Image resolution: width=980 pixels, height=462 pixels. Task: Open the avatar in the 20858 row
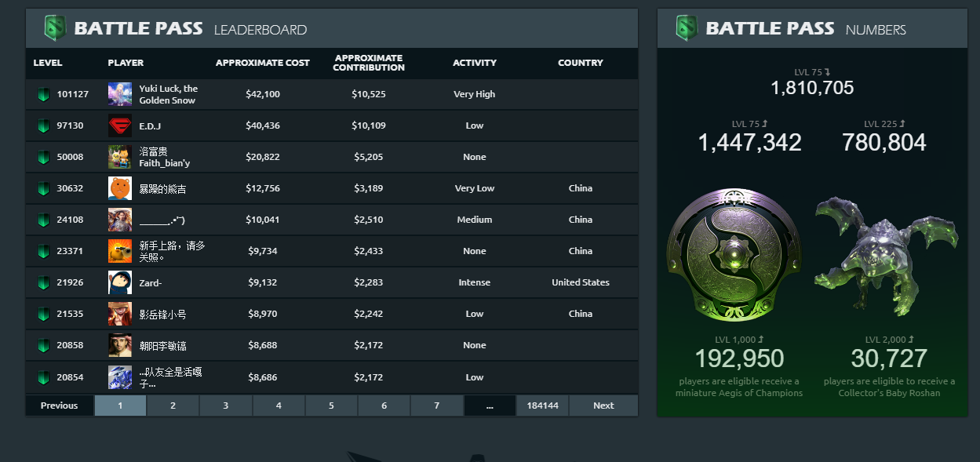tap(120, 345)
